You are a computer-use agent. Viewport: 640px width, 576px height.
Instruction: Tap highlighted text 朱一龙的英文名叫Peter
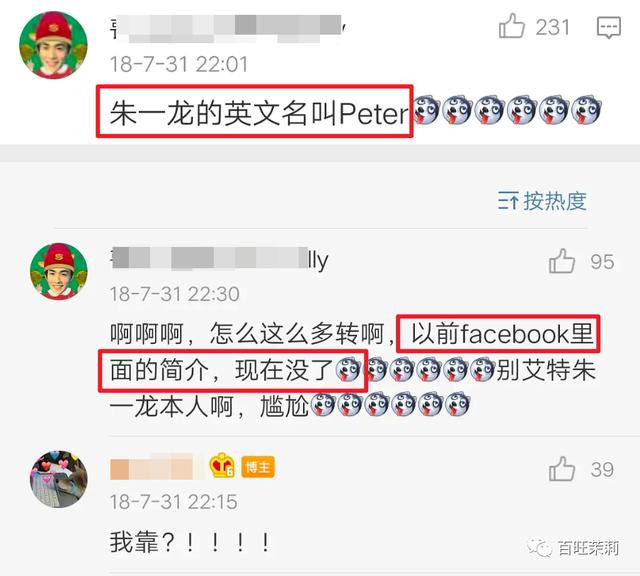[x=259, y=113]
